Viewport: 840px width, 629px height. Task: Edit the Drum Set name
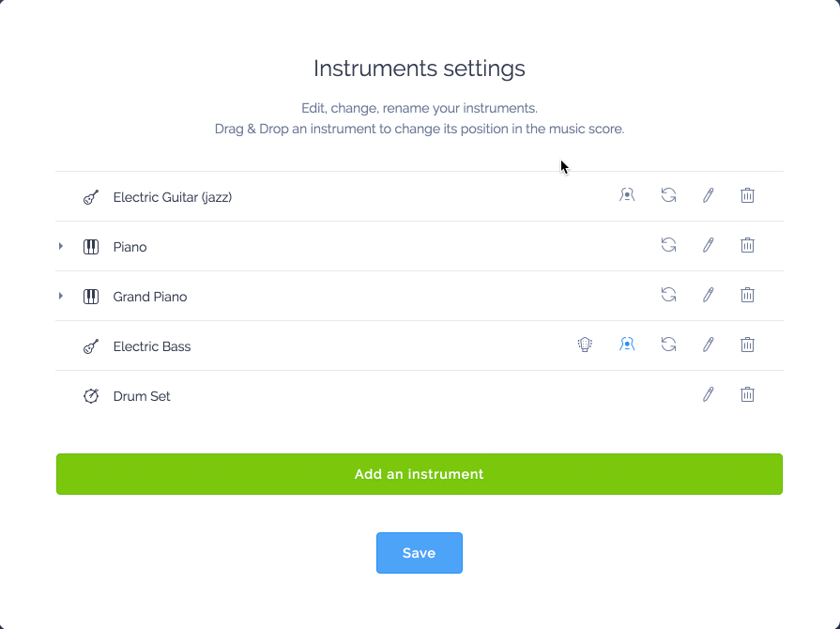click(709, 395)
